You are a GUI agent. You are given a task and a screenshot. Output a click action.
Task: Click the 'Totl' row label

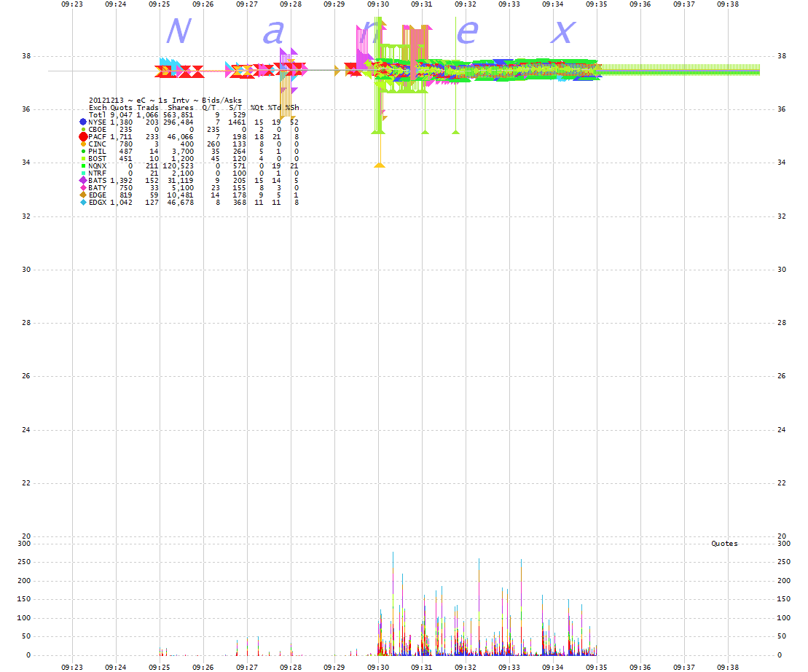pyautogui.click(x=98, y=115)
